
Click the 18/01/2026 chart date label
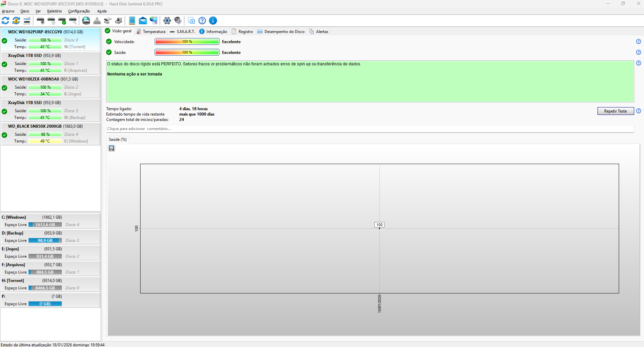click(379, 304)
